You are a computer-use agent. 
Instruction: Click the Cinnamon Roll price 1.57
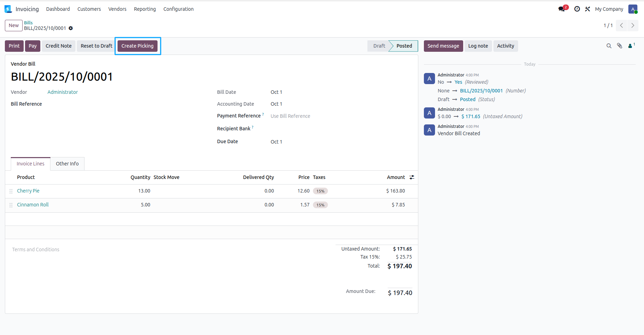click(305, 205)
